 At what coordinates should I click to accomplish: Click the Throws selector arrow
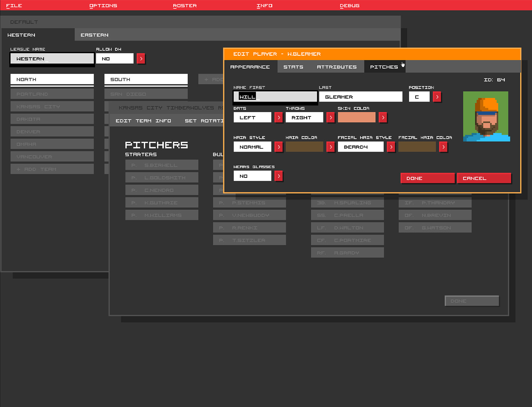pyautogui.click(x=331, y=118)
